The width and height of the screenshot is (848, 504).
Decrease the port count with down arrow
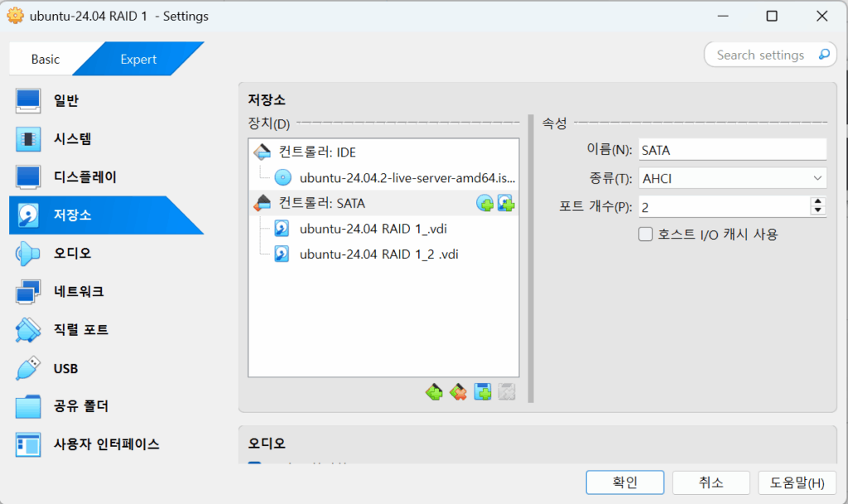point(817,212)
